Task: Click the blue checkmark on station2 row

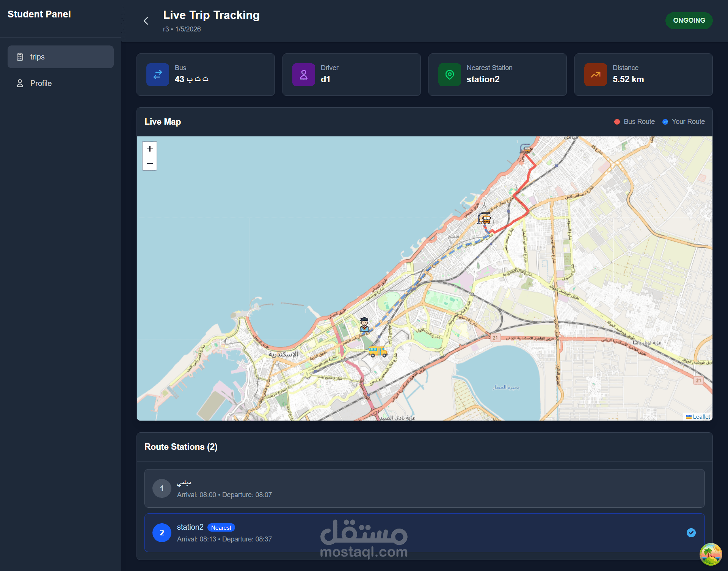Action: pos(691,533)
